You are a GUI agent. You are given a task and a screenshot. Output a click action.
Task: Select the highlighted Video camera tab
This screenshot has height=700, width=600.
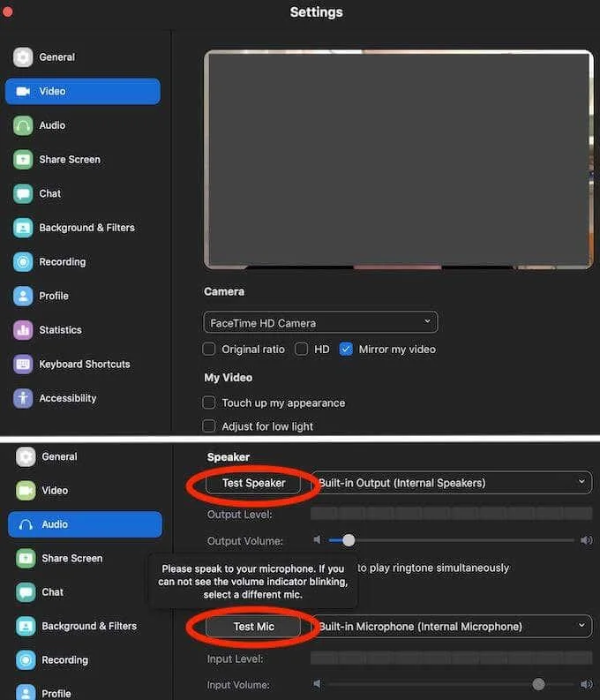point(83,91)
